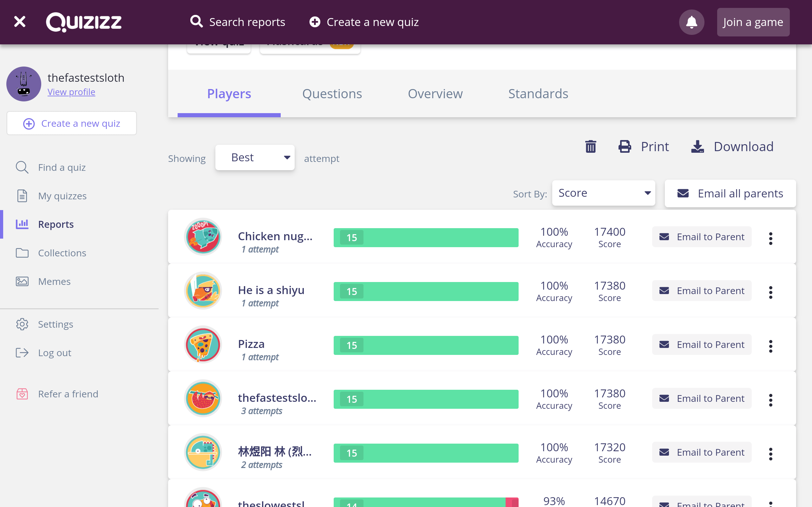This screenshot has height=507, width=812.
Task: Click the Print report icon
Action: (x=625, y=147)
